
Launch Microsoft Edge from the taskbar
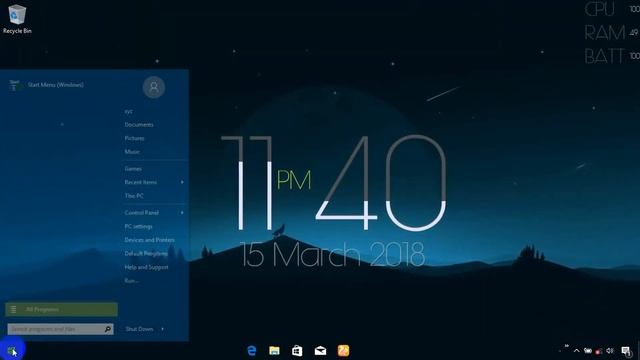[x=252, y=351]
